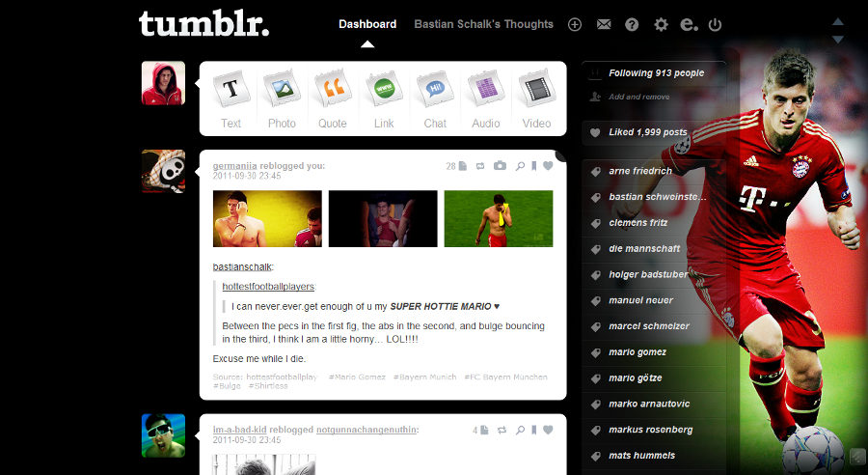The image size is (868, 475).
Task: Open Bastian Schalk's Thoughts blog tab
Action: [484, 24]
